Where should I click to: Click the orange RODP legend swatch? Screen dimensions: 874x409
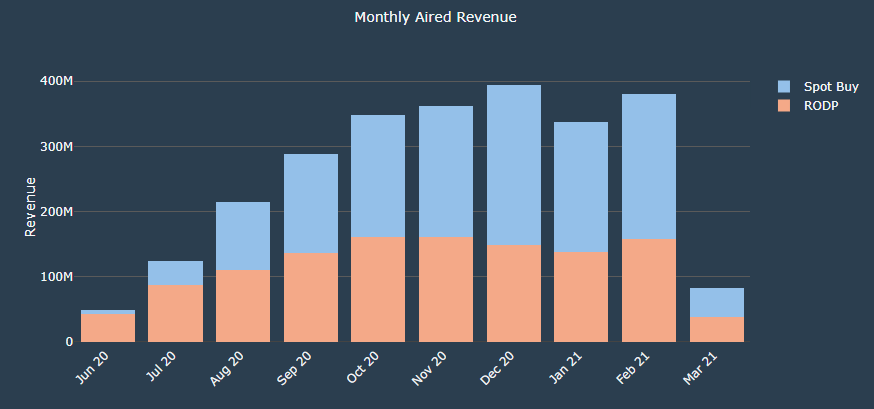(x=784, y=105)
